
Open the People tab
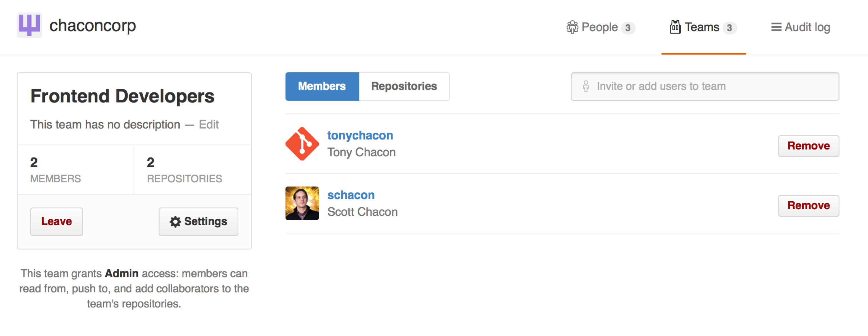tap(600, 27)
